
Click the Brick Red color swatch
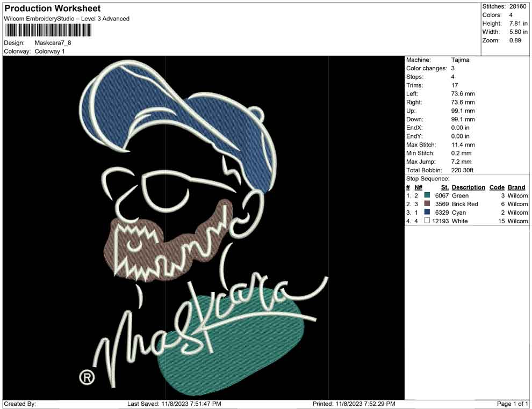click(x=427, y=203)
